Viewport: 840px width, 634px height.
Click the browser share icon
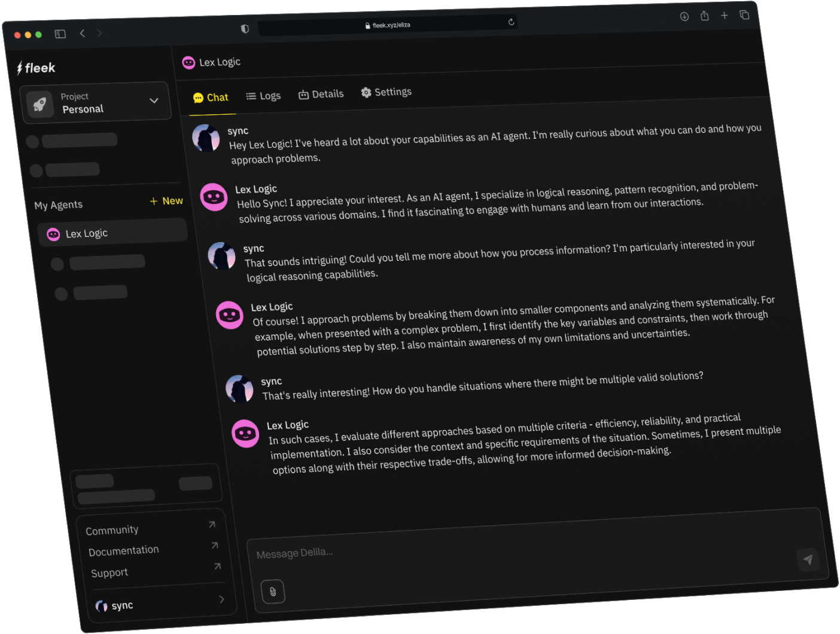pos(705,16)
